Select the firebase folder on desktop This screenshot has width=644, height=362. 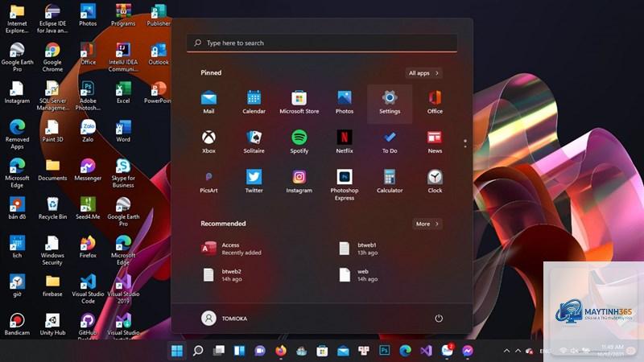pos(52,286)
